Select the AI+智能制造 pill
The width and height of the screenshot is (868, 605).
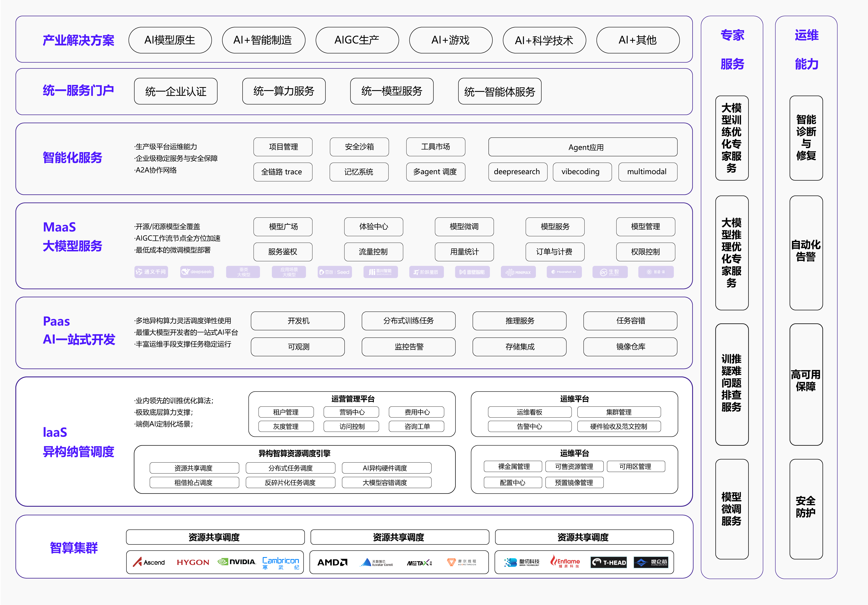[264, 40]
